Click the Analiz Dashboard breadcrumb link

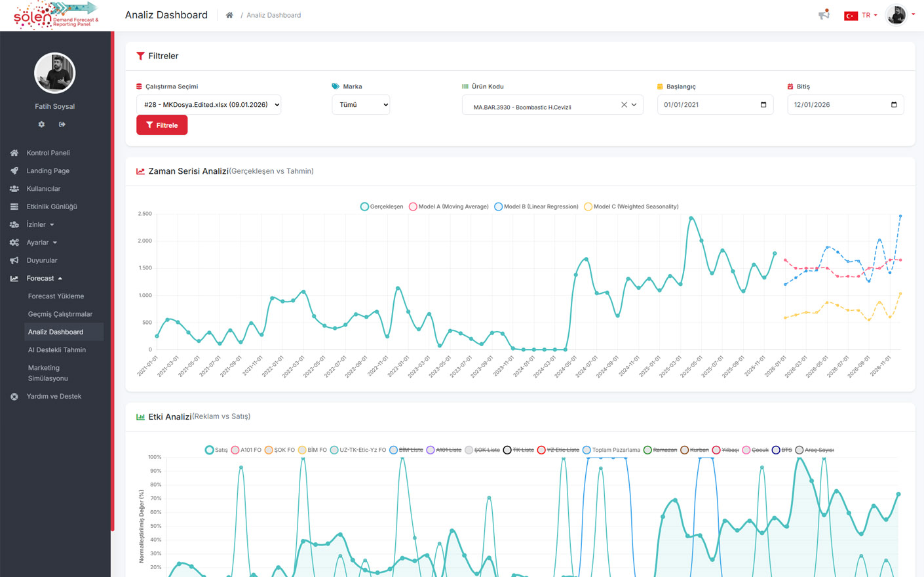point(274,15)
